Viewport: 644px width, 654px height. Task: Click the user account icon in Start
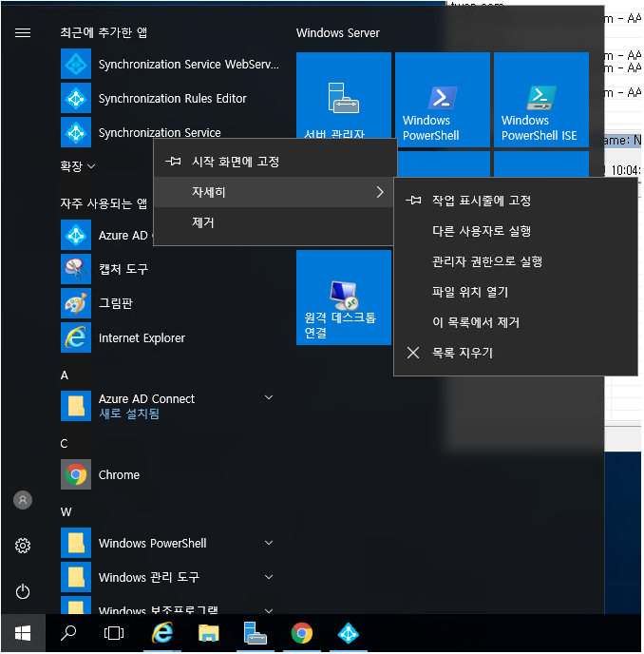click(x=23, y=500)
